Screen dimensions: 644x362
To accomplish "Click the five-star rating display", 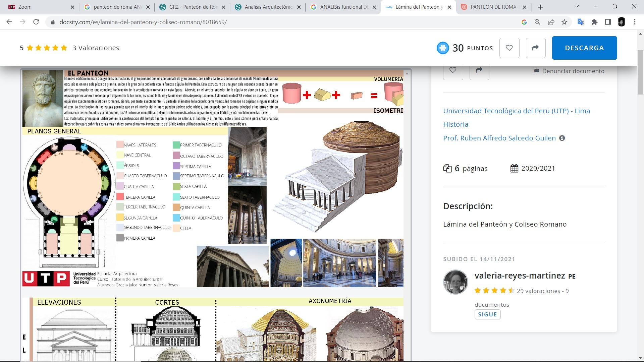I will pos(47,48).
